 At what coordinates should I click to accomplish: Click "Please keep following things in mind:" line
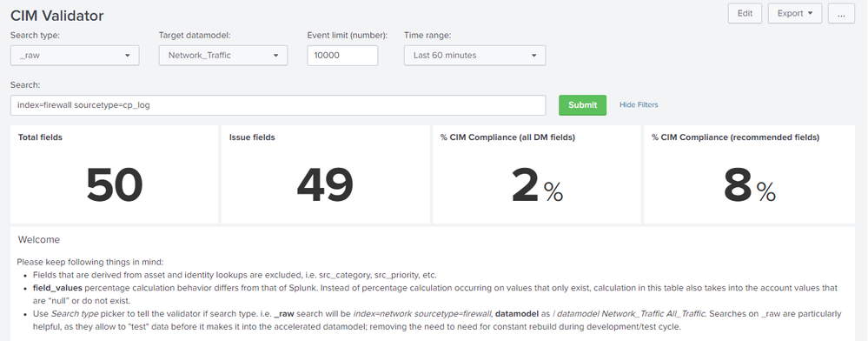pyautogui.click(x=90, y=262)
